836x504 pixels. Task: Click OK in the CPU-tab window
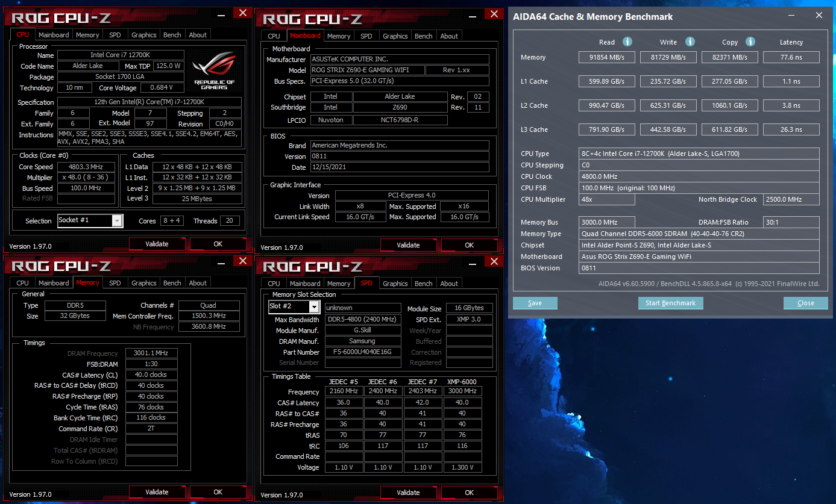[218, 244]
